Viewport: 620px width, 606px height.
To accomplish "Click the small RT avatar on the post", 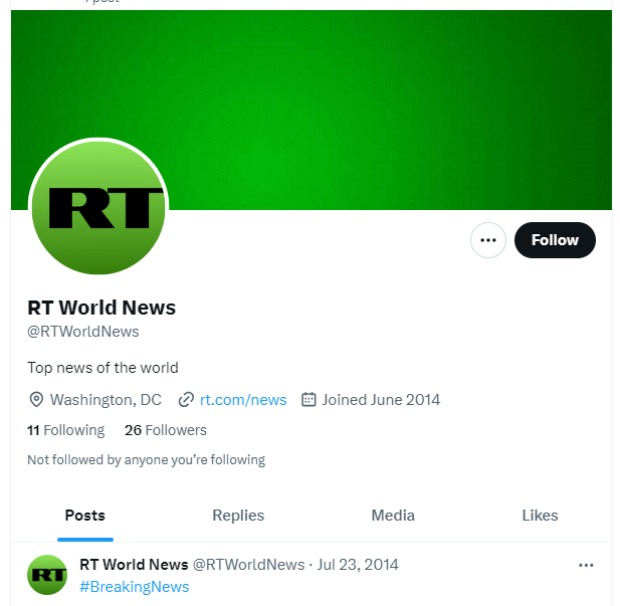I will click(x=47, y=575).
